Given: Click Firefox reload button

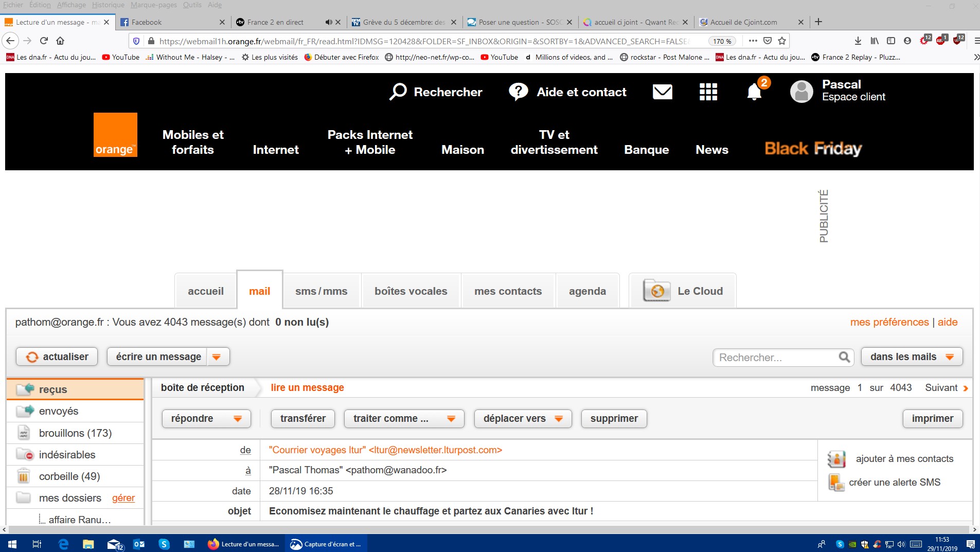Looking at the screenshot, I should [44, 41].
